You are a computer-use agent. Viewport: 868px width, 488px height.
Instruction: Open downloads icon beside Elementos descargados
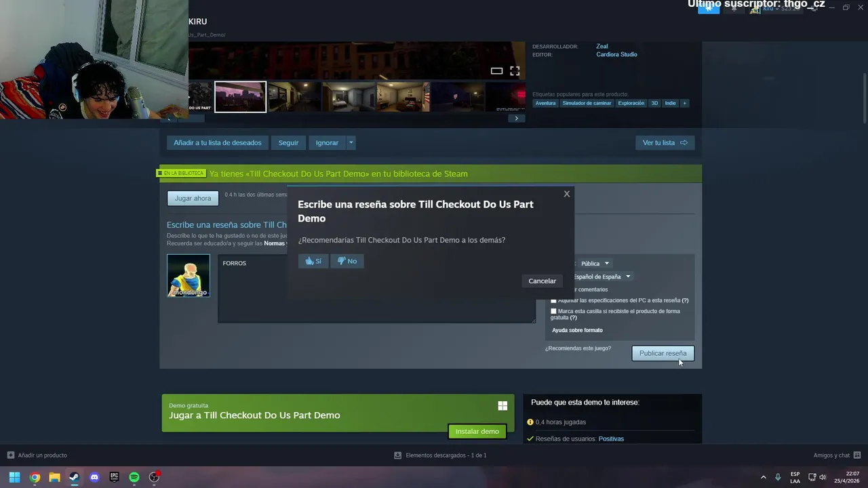[x=398, y=455]
